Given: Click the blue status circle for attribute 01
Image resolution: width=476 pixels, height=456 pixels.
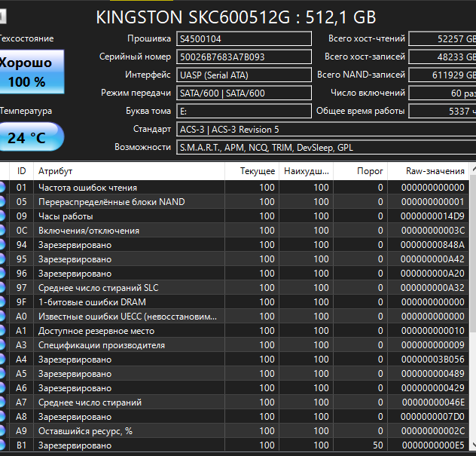Looking at the screenshot, I should coord(2,188).
